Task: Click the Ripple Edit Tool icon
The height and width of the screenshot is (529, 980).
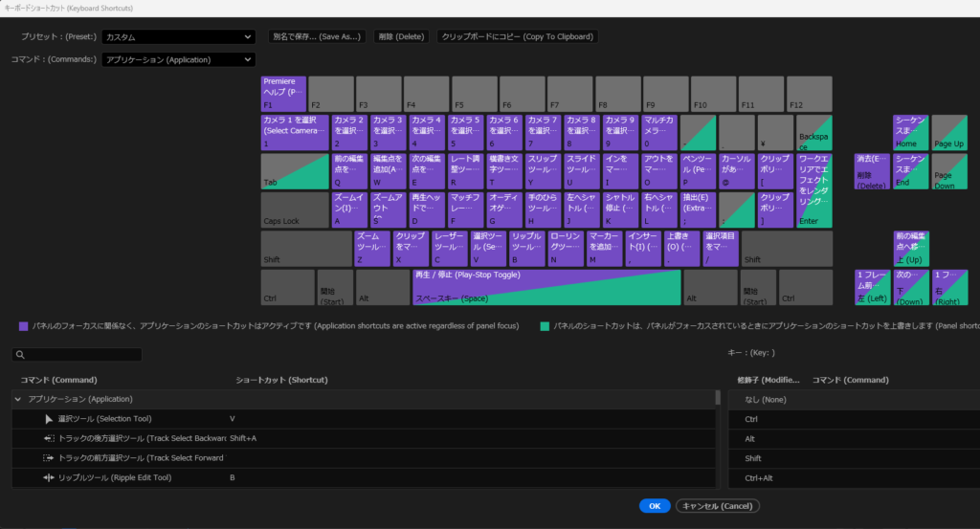Action: 49,477
